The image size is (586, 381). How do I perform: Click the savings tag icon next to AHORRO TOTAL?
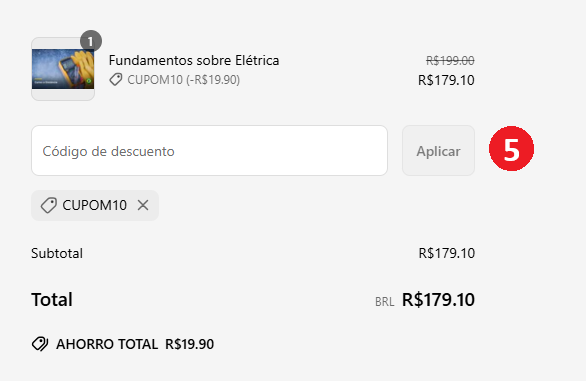(40, 344)
